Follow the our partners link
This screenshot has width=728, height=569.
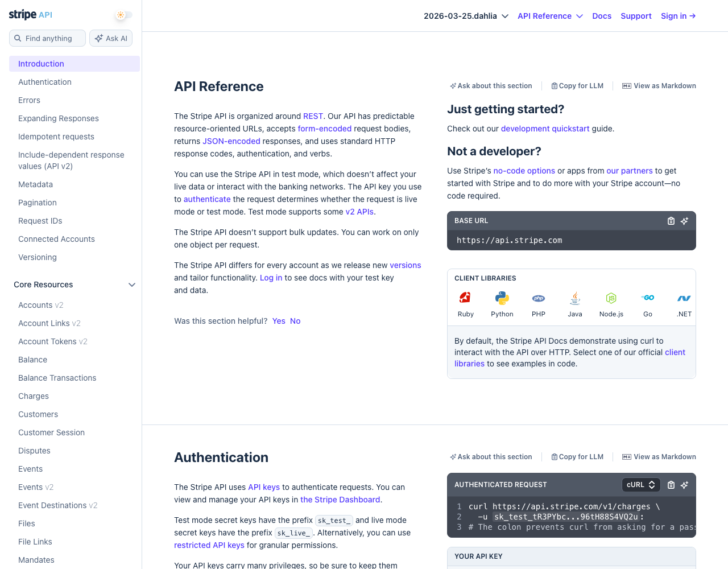(x=630, y=171)
